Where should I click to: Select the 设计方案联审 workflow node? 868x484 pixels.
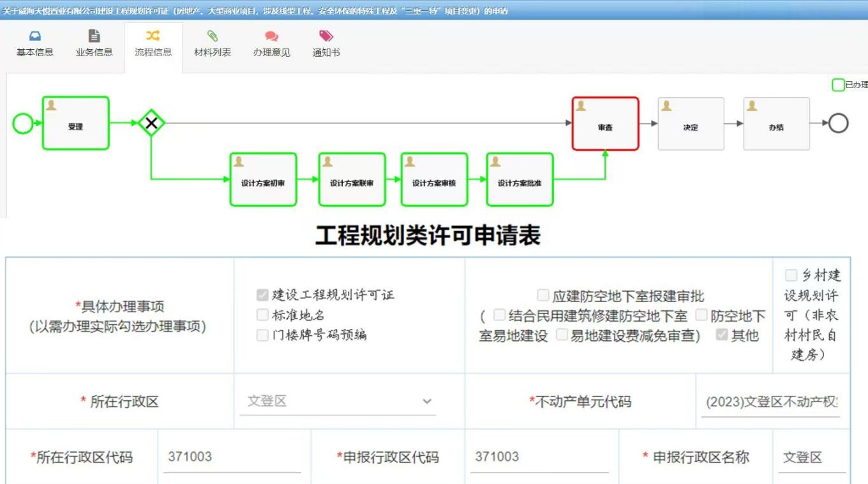pyautogui.click(x=352, y=180)
